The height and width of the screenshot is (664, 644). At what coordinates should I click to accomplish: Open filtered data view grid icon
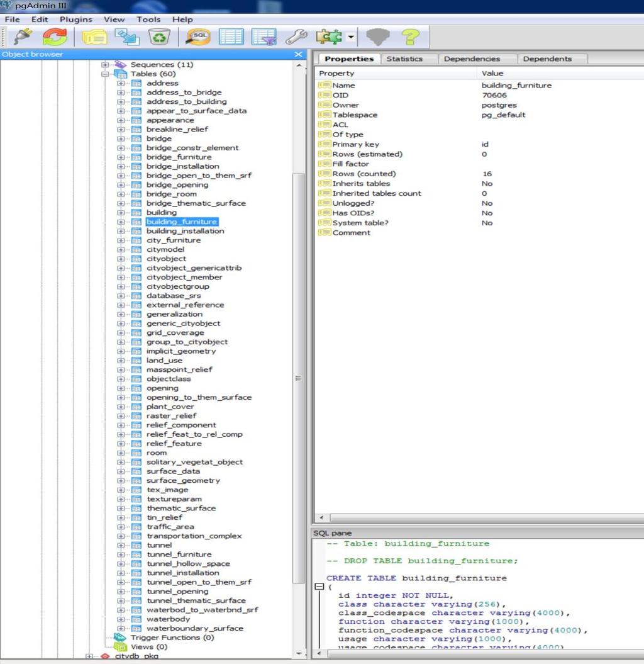tap(264, 37)
